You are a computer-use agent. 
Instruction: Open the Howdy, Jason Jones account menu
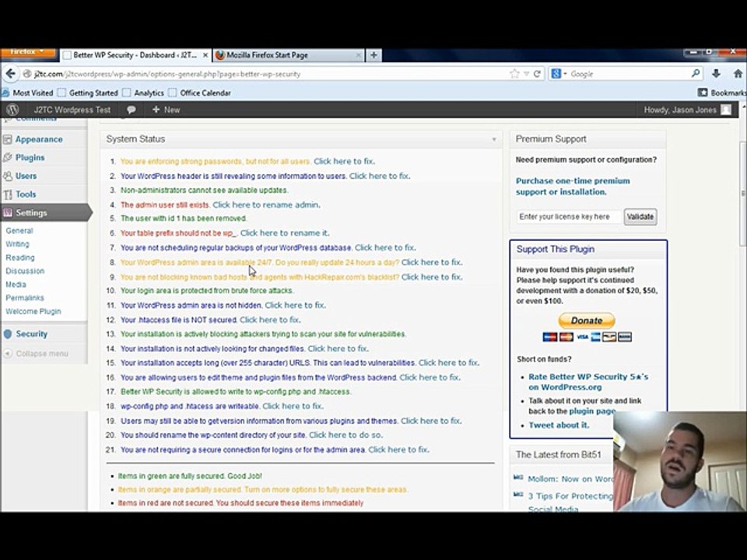pyautogui.click(x=686, y=110)
